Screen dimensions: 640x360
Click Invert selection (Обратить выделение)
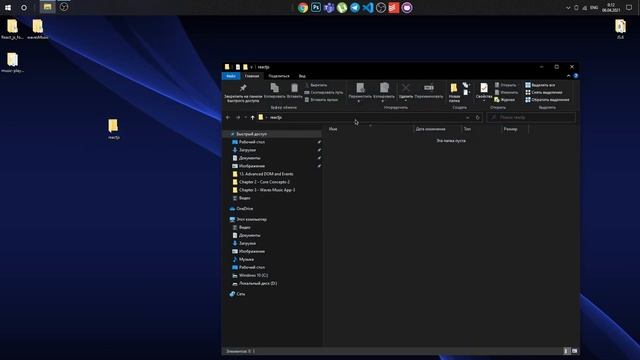[x=547, y=100]
